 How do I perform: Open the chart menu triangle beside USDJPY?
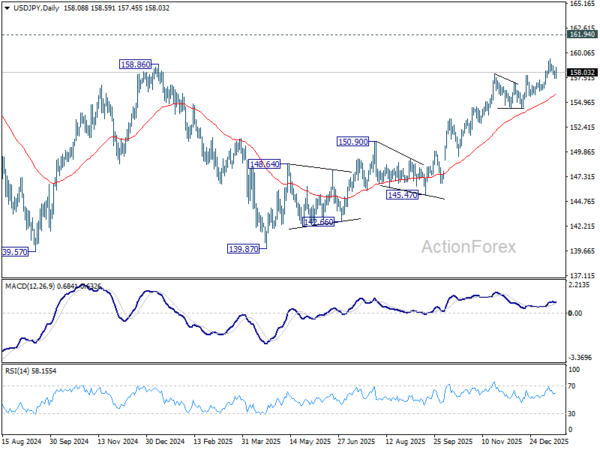point(7,8)
